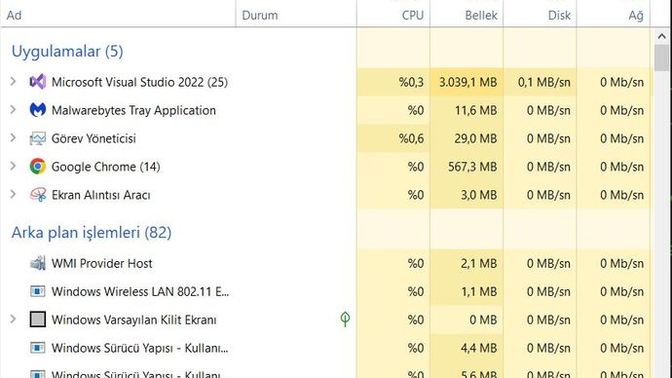Click the 1,1 MB memory value
Screen dimensions: 672x378
coord(479,291)
